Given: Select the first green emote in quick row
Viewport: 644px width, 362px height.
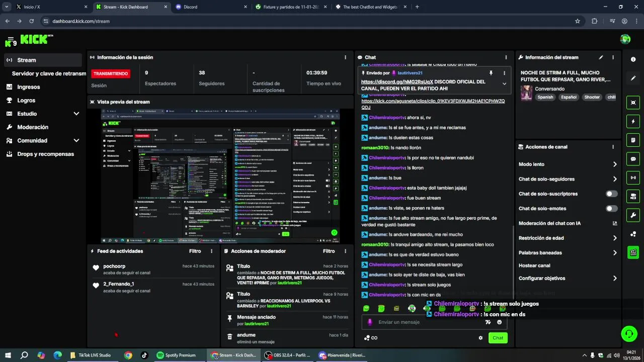Looking at the screenshot, I should pyautogui.click(x=366, y=308).
